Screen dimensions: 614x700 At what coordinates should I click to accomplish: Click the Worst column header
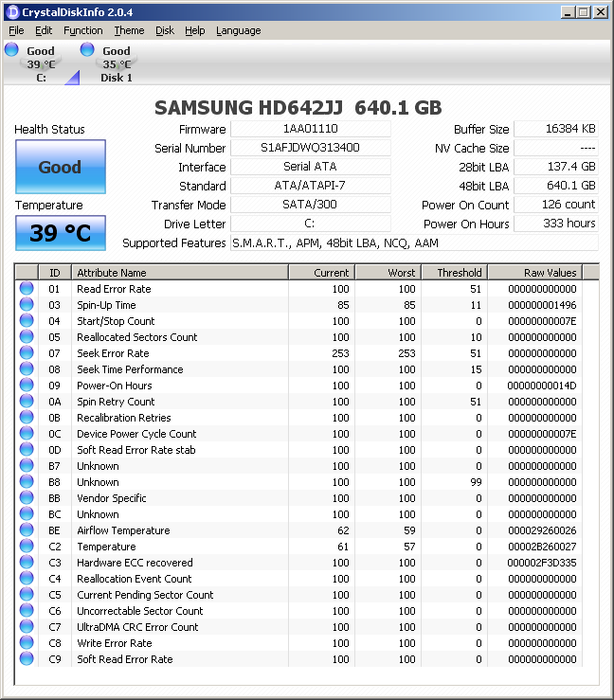(x=388, y=272)
